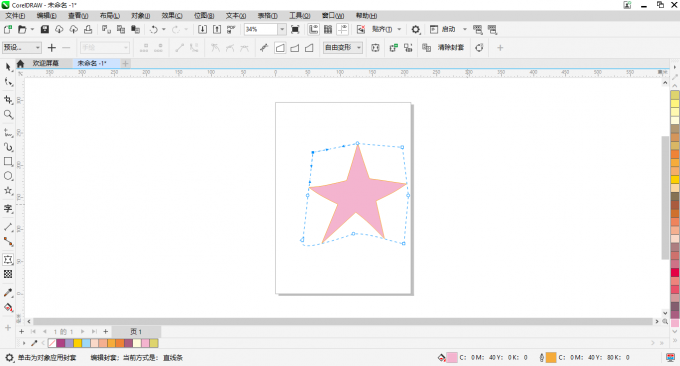Image resolution: width=680 pixels, height=366 pixels.
Task: Click the 清除封套 button
Action: coord(451,47)
